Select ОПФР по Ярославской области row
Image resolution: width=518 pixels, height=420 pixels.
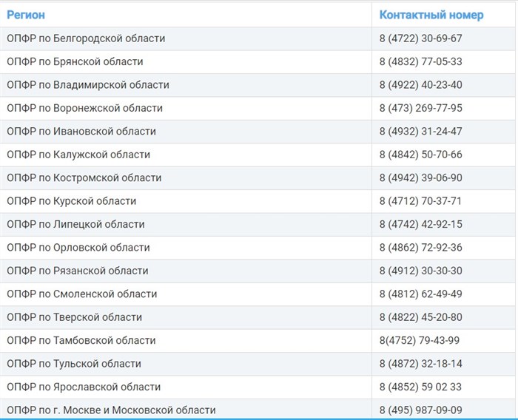coord(258,387)
